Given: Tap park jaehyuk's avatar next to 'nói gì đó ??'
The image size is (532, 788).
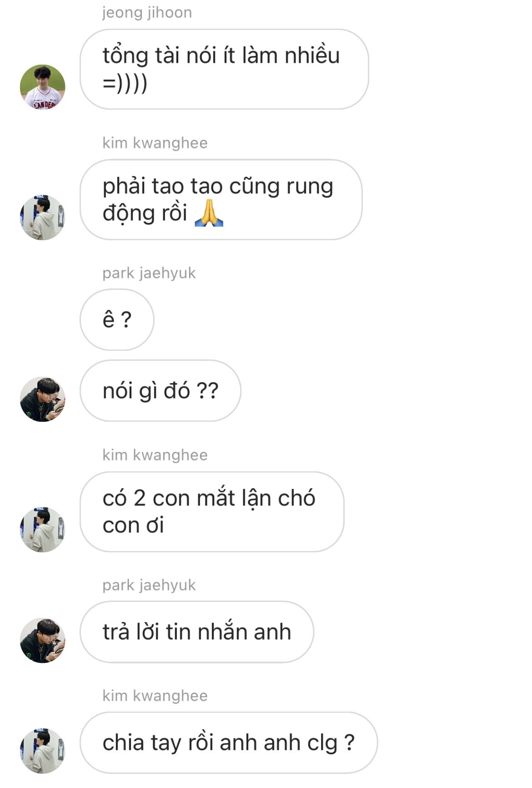Looking at the screenshot, I should 43,399.
